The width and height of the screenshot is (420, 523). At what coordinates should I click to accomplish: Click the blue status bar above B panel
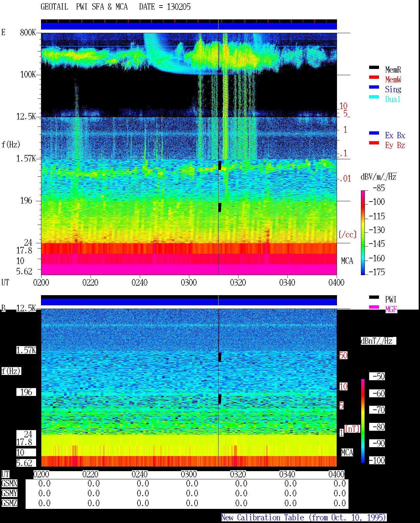189,302
